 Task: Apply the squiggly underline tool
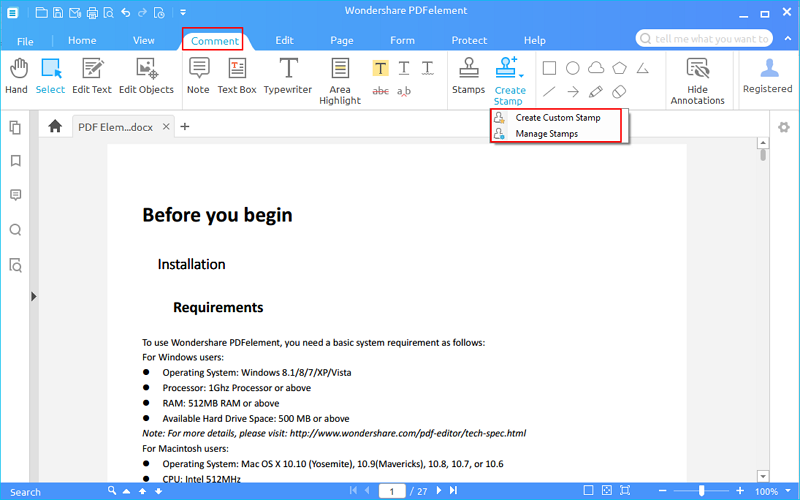click(428, 68)
